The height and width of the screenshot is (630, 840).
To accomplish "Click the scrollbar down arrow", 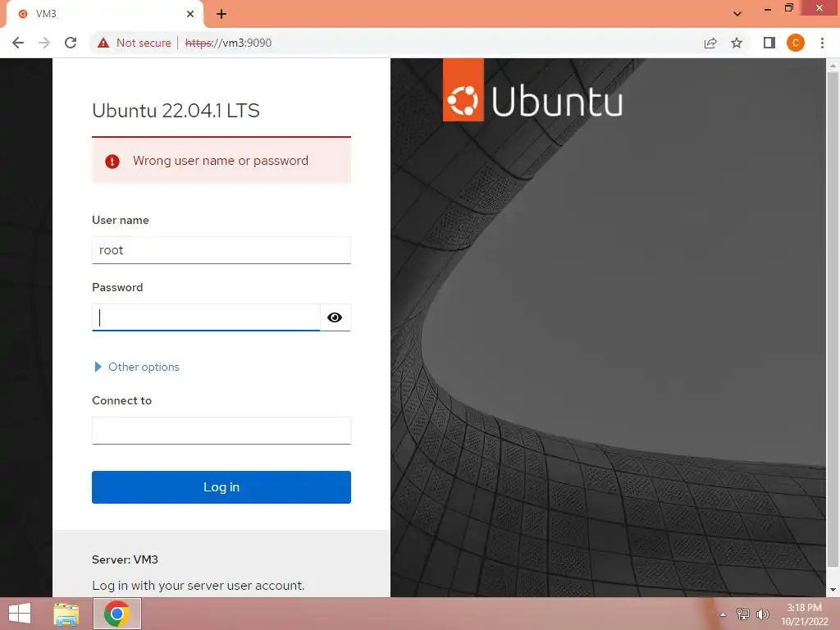I will coord(833,590).
